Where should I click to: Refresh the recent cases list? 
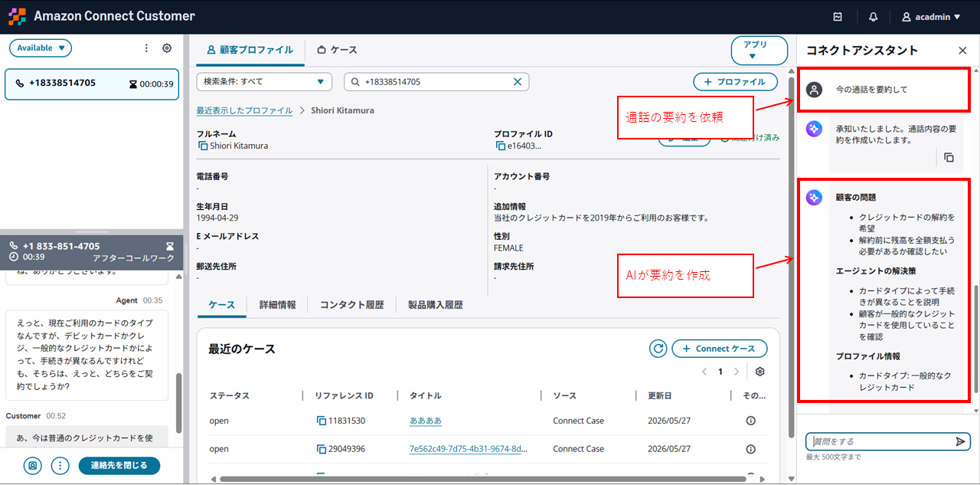click(658, 349)
